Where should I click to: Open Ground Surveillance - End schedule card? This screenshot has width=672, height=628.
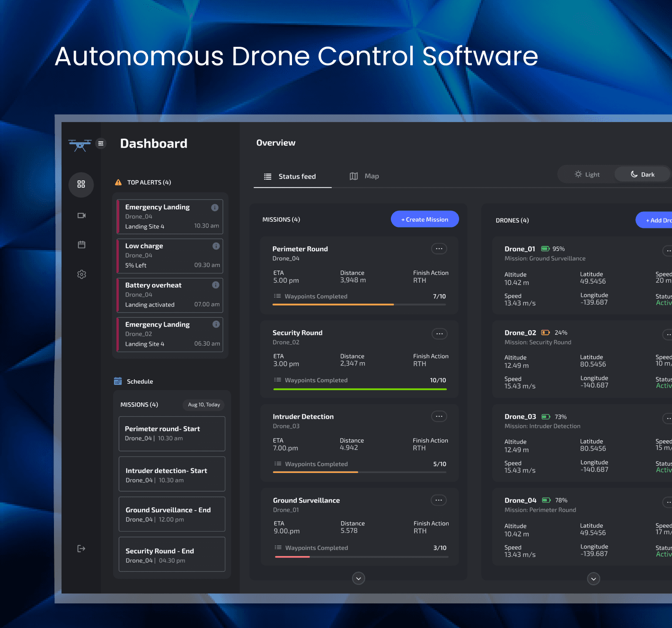[x=172, y=514]
